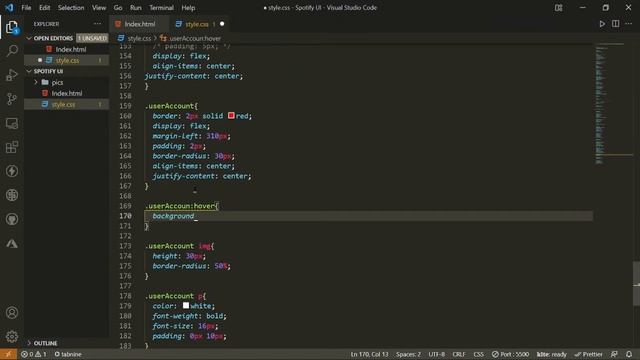
Task: Click the Ln 170, Col 13 indicator
Action: 369,354
